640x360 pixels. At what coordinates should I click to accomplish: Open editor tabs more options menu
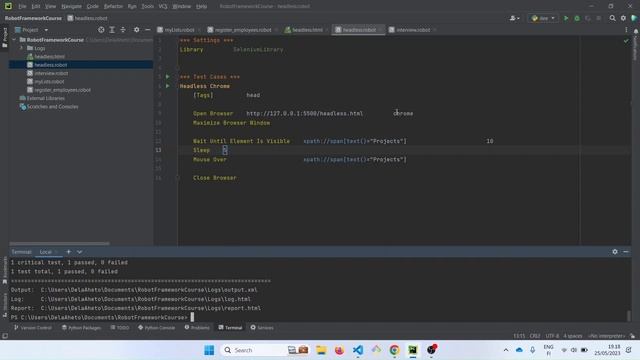626,30
